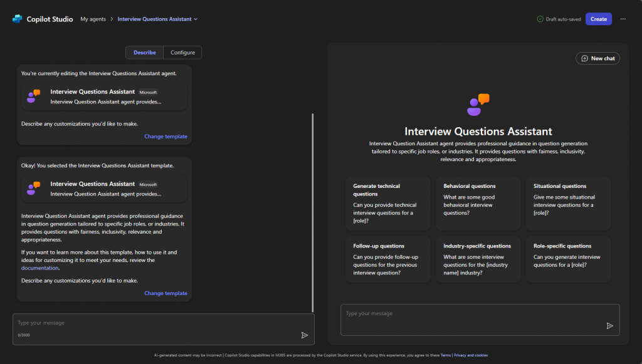Go to My agents breadcrumb
Image resolution: width=642 pixels, height=364 pixels.
click(93, 19)
